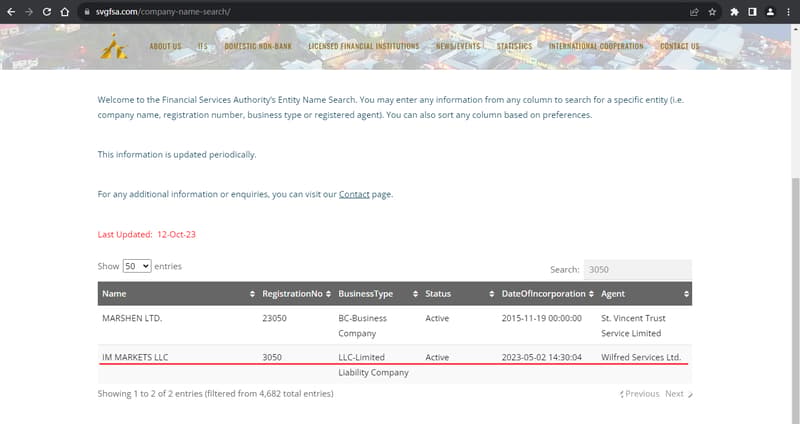Screen dimensions: 800x424
Task: Select the MARSHEN LTD. name cell
Action: coord(132,318)
